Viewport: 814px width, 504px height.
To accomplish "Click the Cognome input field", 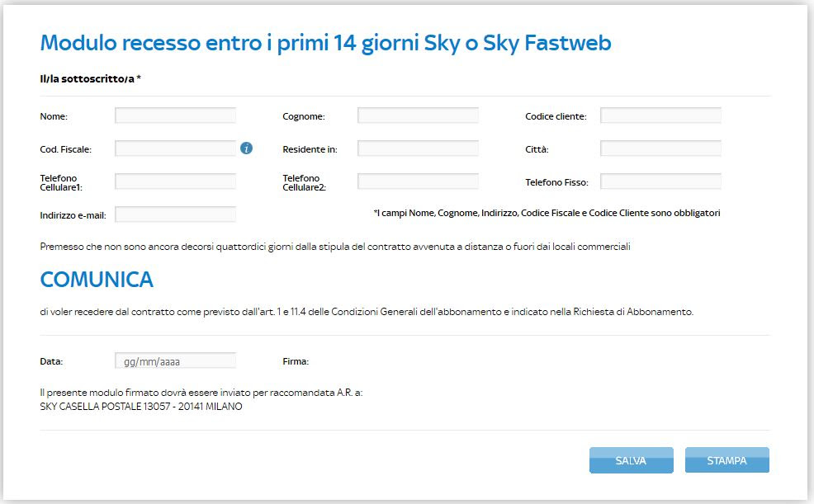I will [x=417, y=115].
